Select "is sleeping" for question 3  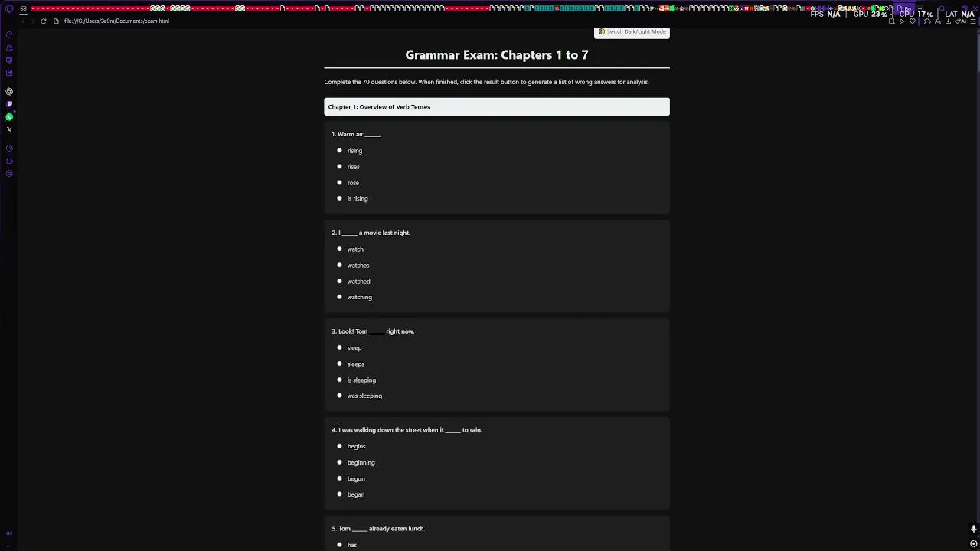339,380
